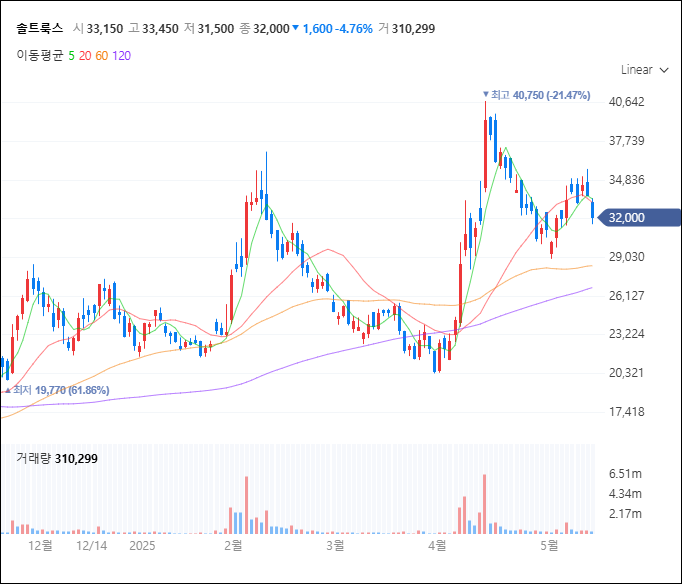
Task: Click the 37,739 price axis label
Action: pos(626,141)
